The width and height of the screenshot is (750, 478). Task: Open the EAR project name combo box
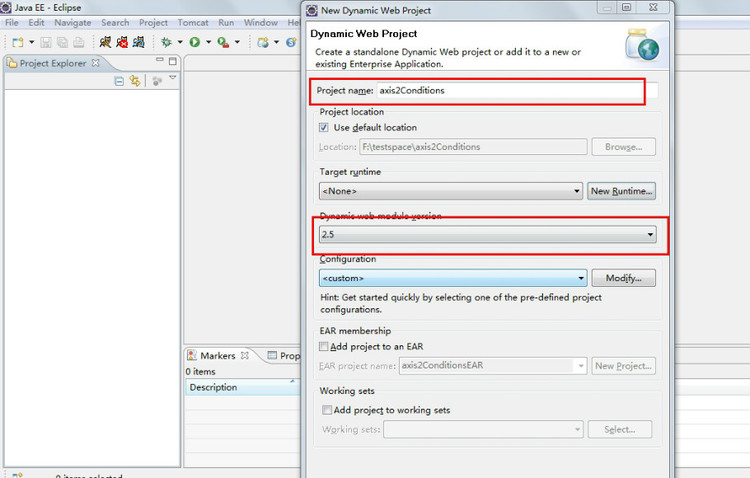[x=493, y=366]
